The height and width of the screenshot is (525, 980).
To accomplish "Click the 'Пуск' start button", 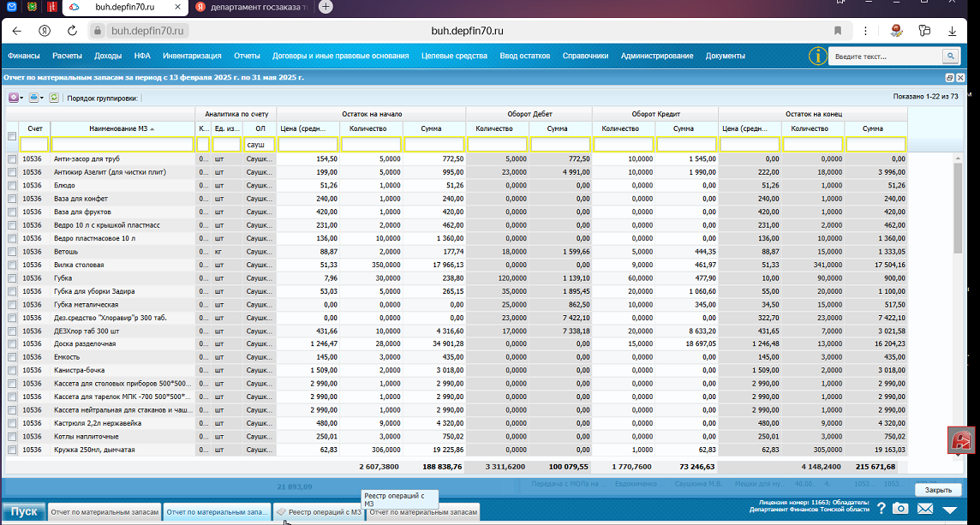I will [x=24, y=511].
